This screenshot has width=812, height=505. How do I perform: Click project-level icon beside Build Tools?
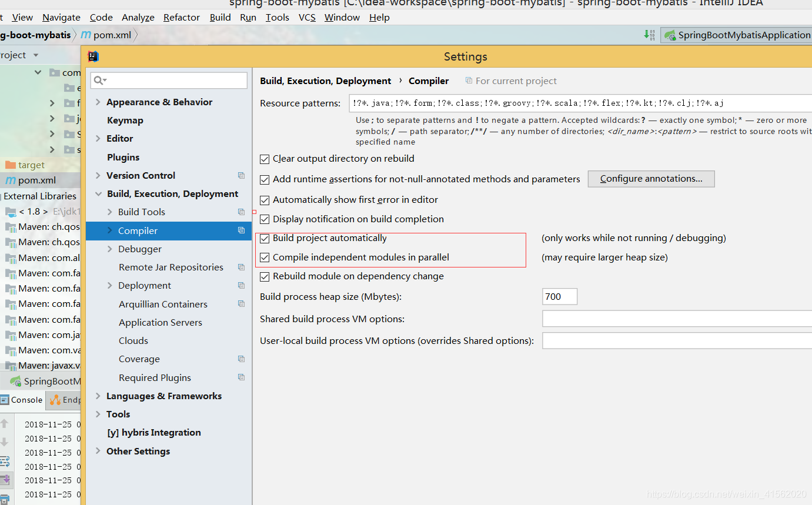coord(241,212)
